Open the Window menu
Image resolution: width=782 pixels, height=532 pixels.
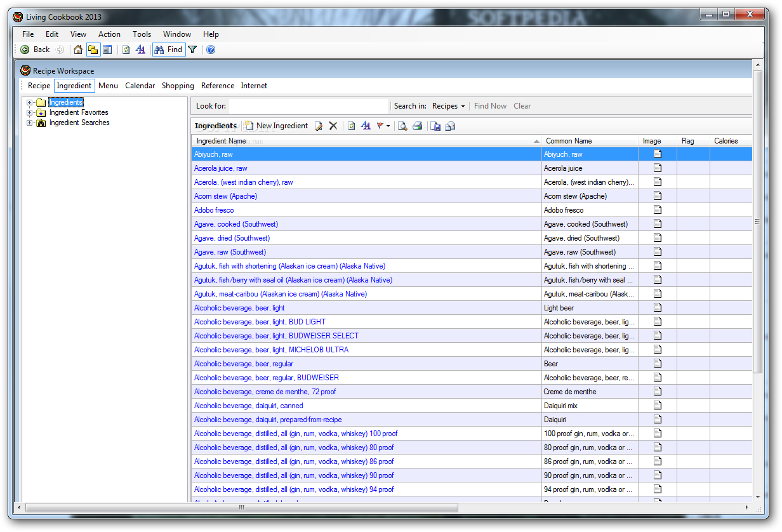pyautogui.click(x=177, y=34)
